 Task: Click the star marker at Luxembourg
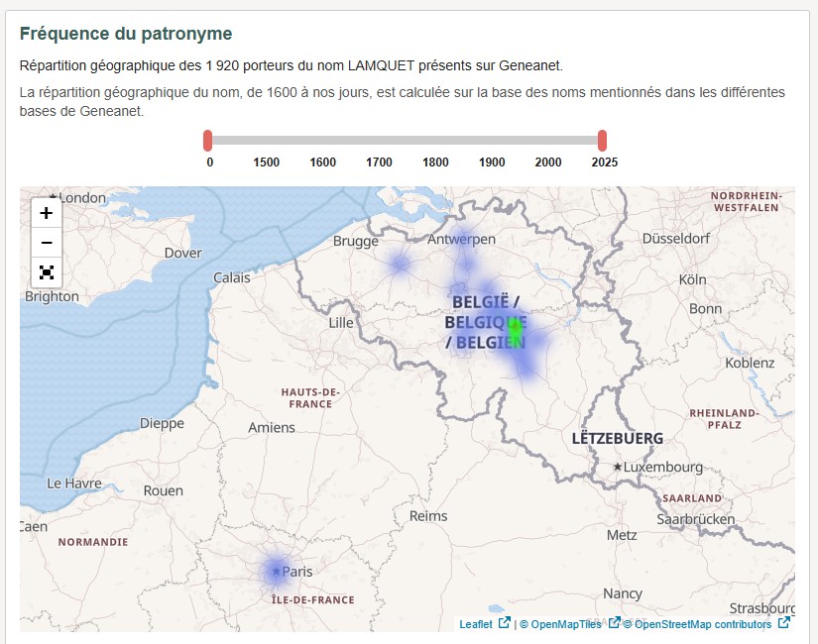[618, 467]
